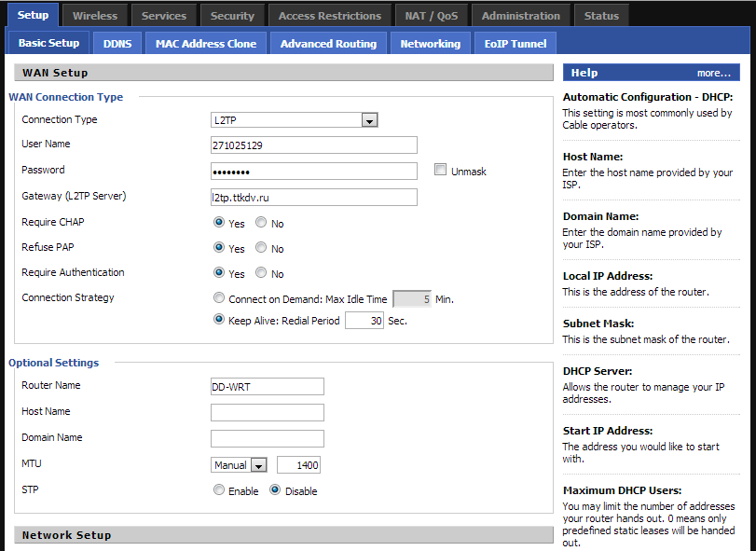The height and width of the screenshot is (551, 756).
Task: Switch to the Services tab
Action: pos(163,15)
